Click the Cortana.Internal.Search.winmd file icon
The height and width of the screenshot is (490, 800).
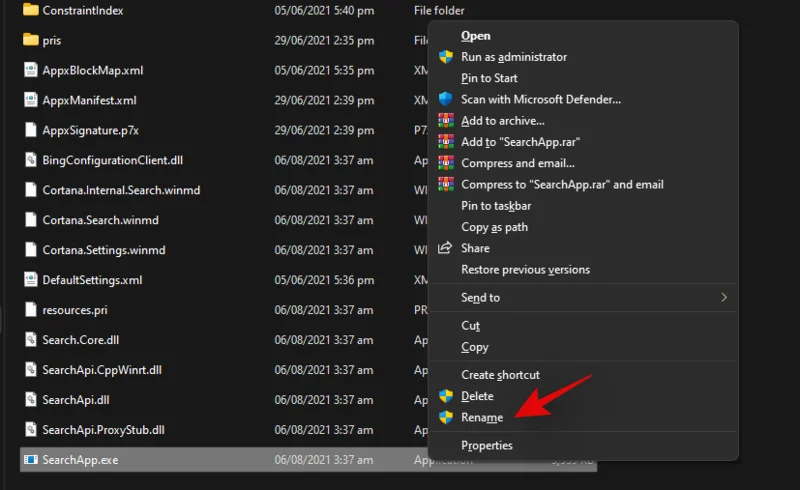pos(31,189)
